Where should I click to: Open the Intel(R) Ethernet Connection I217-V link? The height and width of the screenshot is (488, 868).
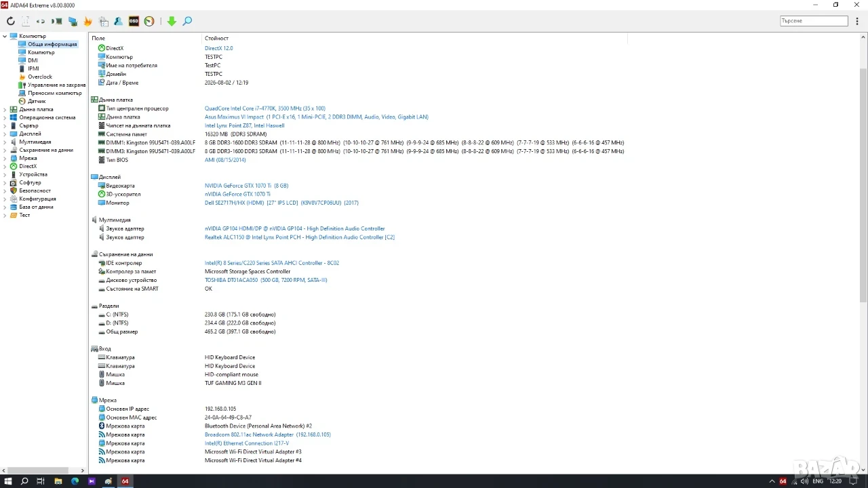click(x=247, y=443)
